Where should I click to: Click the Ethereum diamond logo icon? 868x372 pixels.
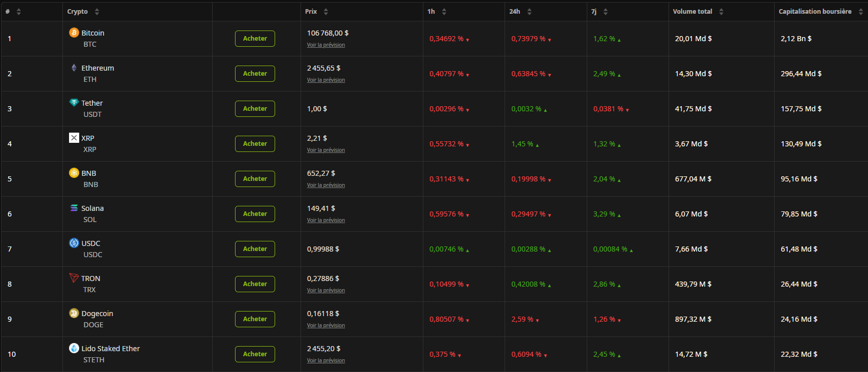74,68
